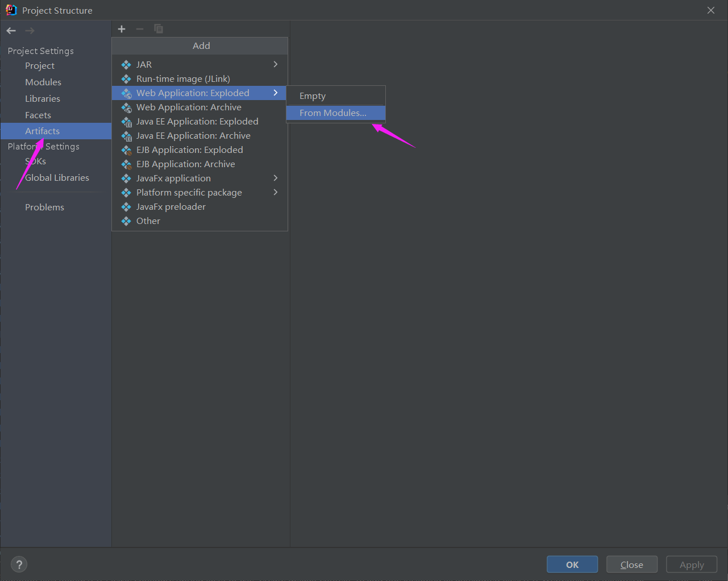The image size is (728, 581).
Task: Click the Platform specific package icon
Action: [x=126, y=193]
